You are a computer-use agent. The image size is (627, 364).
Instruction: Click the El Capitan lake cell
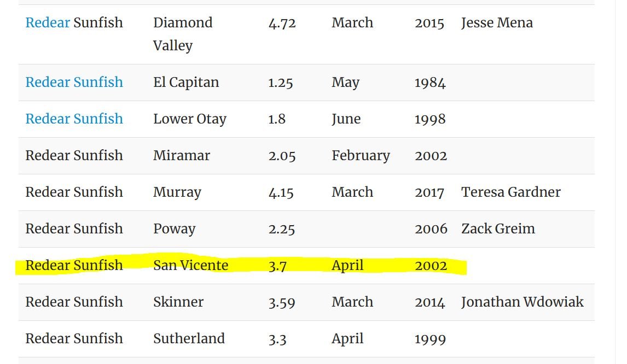(x=185, y=83)
